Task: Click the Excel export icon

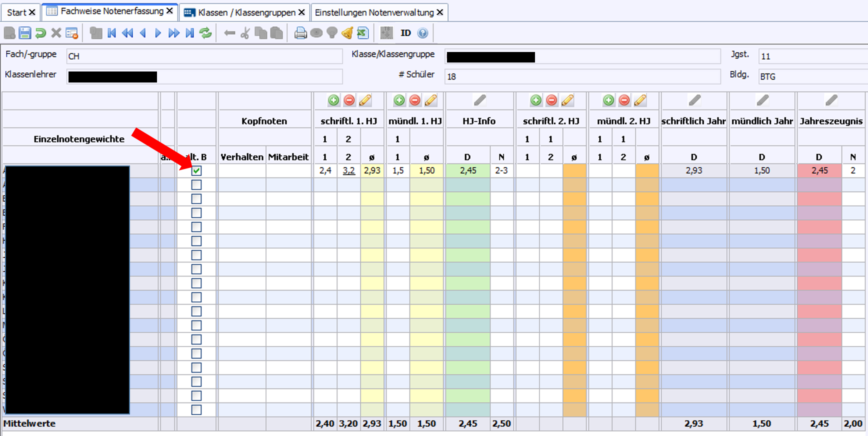Action: coord(363,33)
